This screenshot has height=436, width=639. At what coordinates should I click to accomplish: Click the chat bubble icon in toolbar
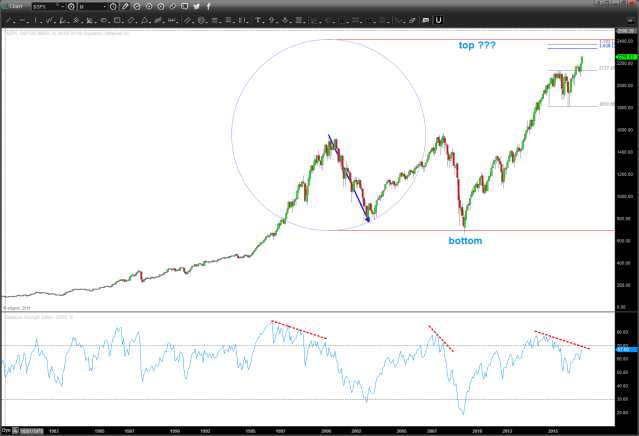point(184,7)
